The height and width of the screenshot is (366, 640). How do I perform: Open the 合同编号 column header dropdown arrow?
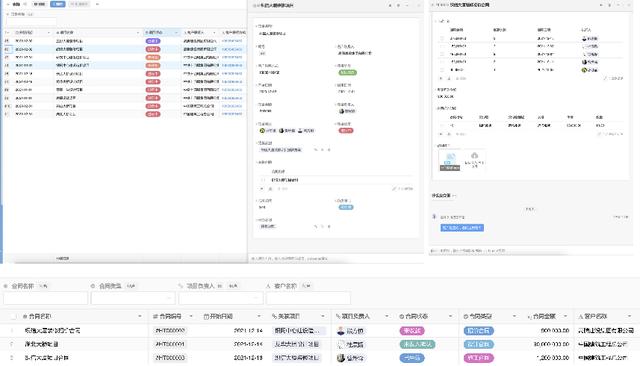click(191, 316)
